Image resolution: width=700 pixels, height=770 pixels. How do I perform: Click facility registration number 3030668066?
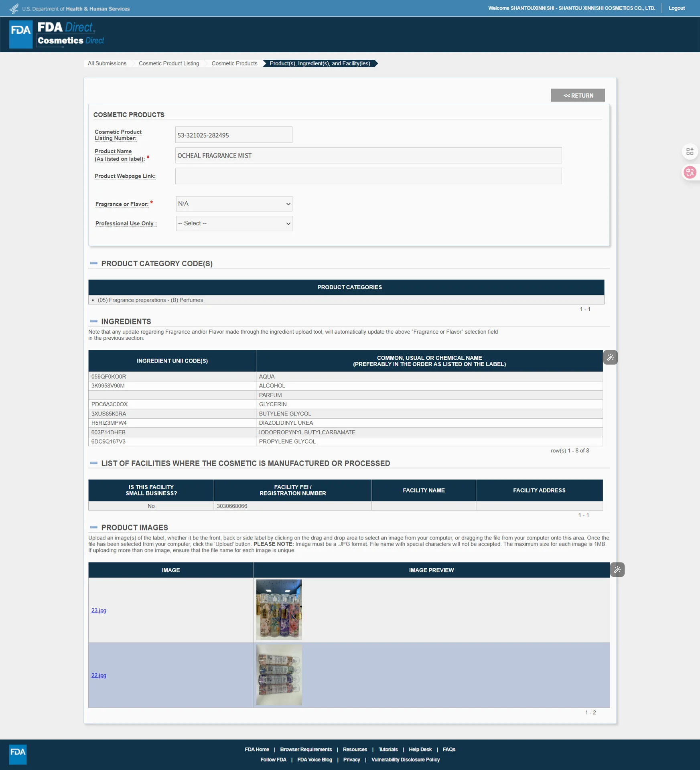(232, 506)
